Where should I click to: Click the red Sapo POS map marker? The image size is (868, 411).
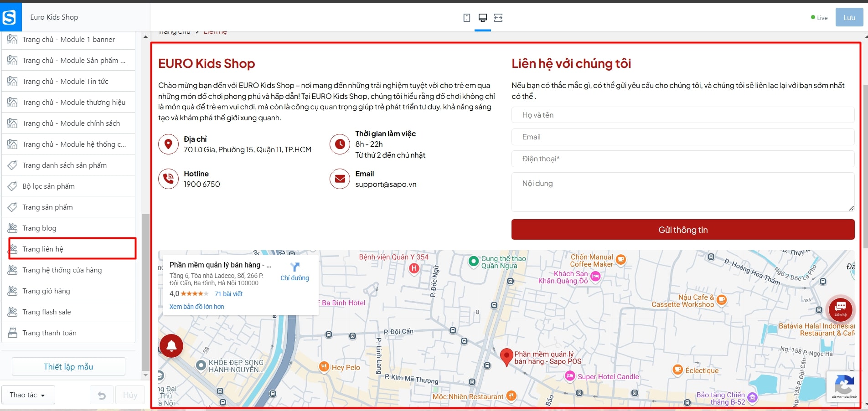coord(506,357)
